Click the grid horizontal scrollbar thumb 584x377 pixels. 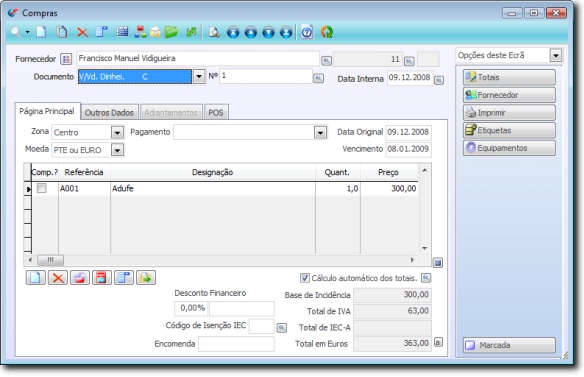[51, 260]
